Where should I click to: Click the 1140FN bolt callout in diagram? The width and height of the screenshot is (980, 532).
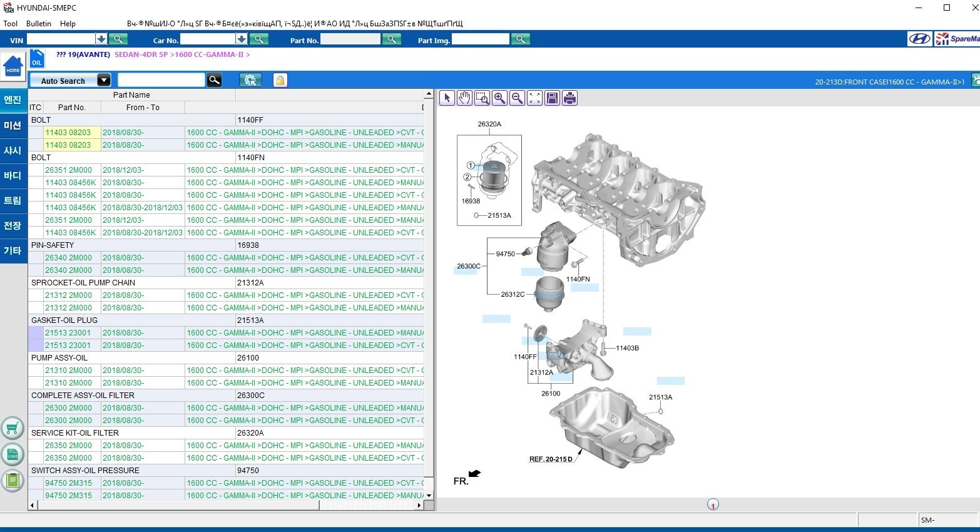[578, 279]
